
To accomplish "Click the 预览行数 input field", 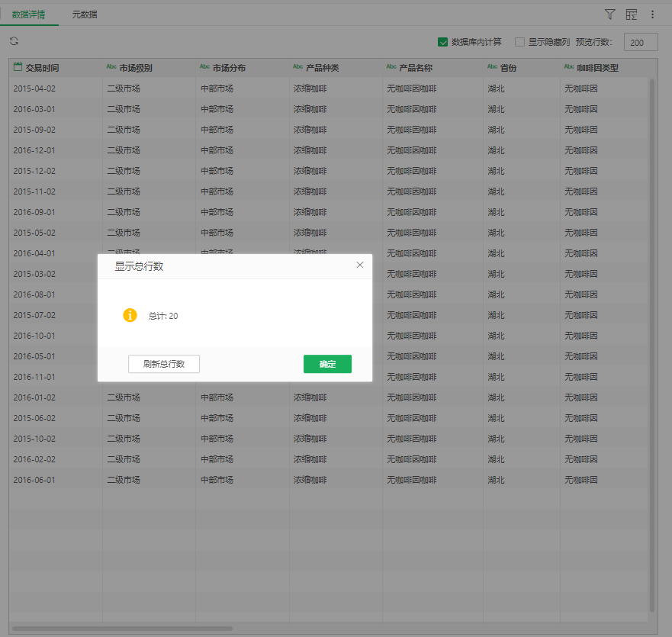I will 640,42.
